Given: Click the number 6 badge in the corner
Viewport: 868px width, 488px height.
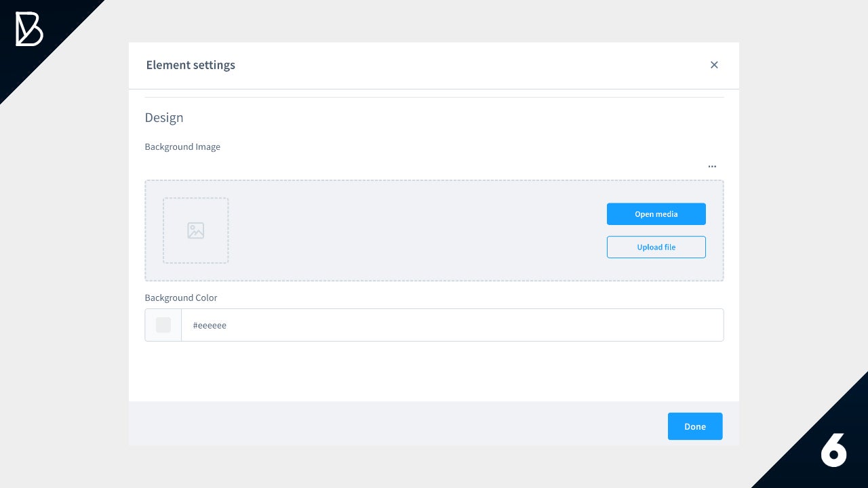Looking at the screenshot, I should [x=833, y=449].
